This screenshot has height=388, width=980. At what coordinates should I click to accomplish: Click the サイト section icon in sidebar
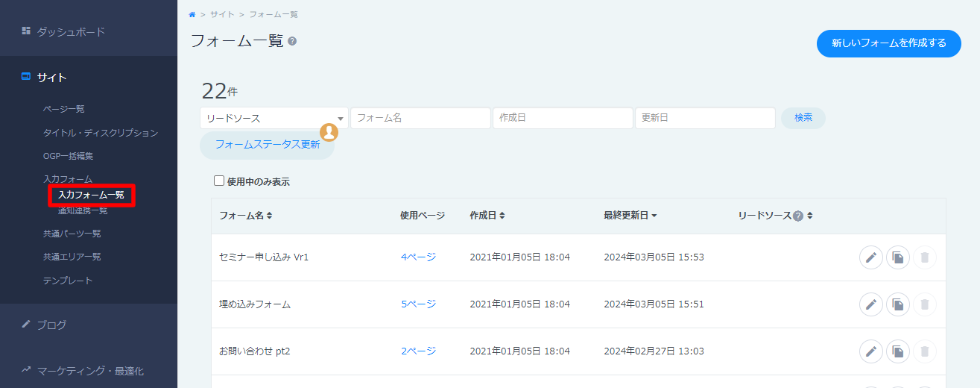26,77
